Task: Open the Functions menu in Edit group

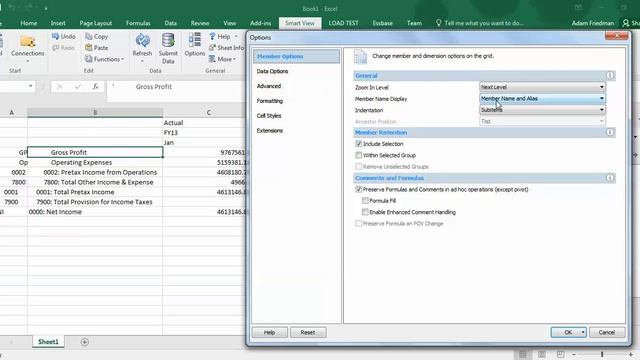Action: (x=104, y=59)
